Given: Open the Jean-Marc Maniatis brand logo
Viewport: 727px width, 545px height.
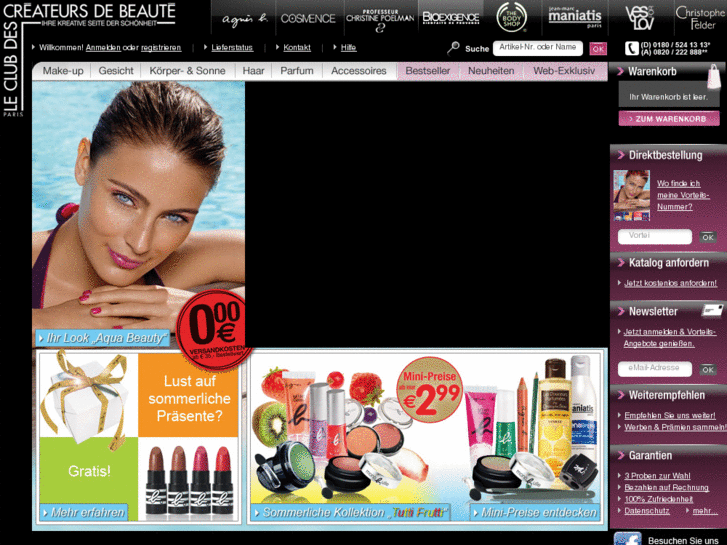Looking at the screenshot, I should pos(575,17).
